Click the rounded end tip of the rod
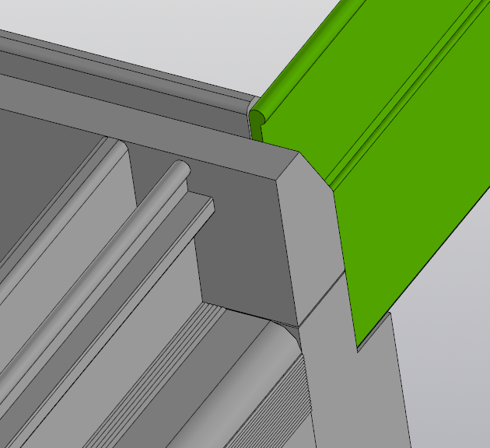This screenshot has height=448, width=490. 179,167
